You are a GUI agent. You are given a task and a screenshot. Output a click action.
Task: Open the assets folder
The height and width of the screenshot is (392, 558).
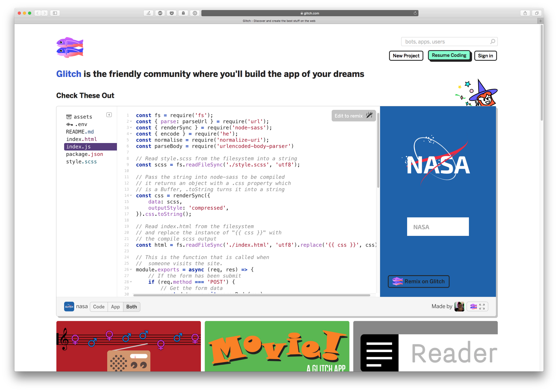(x=79, y=117)
